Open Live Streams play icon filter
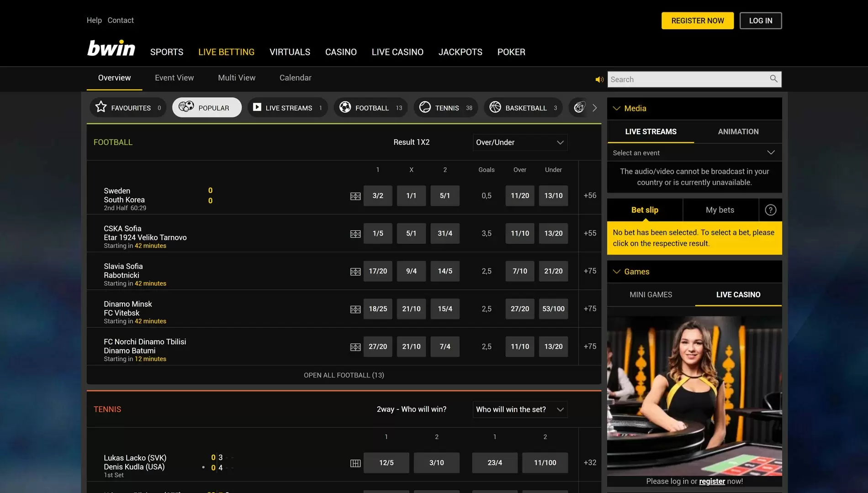The width and height of the screenshot is (868, 493). point(288,108)
